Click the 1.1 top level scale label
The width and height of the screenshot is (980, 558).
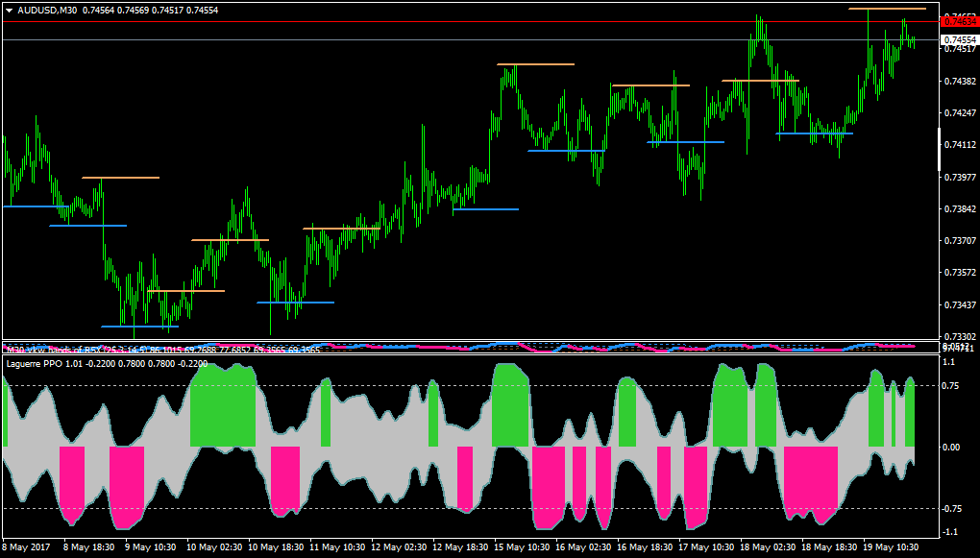pyautogui.click(x=948, y=362)
